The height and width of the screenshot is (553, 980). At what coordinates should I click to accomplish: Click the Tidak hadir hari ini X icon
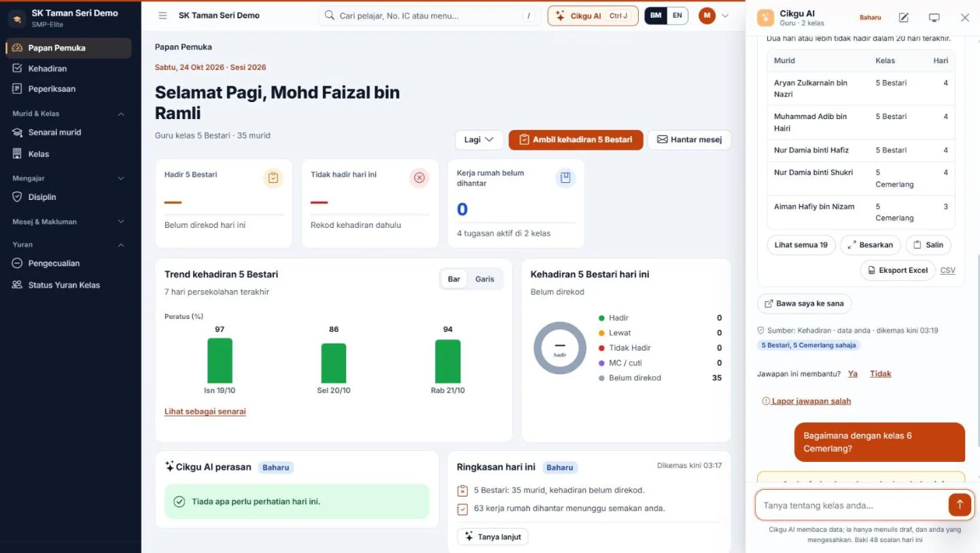pyautogui.click(x=419, y=178)
